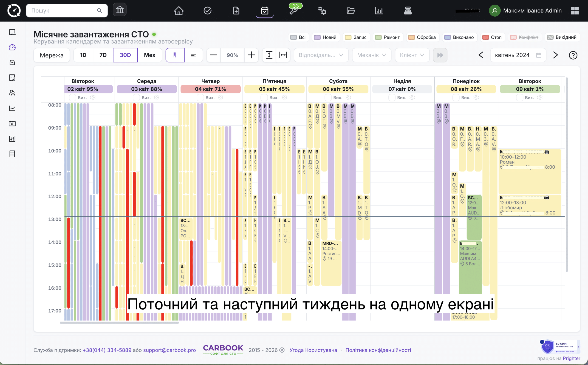This screenshot has width=588, height=365.
Task: Open the apps grid icon at top right
Action: tap(575, 11)
